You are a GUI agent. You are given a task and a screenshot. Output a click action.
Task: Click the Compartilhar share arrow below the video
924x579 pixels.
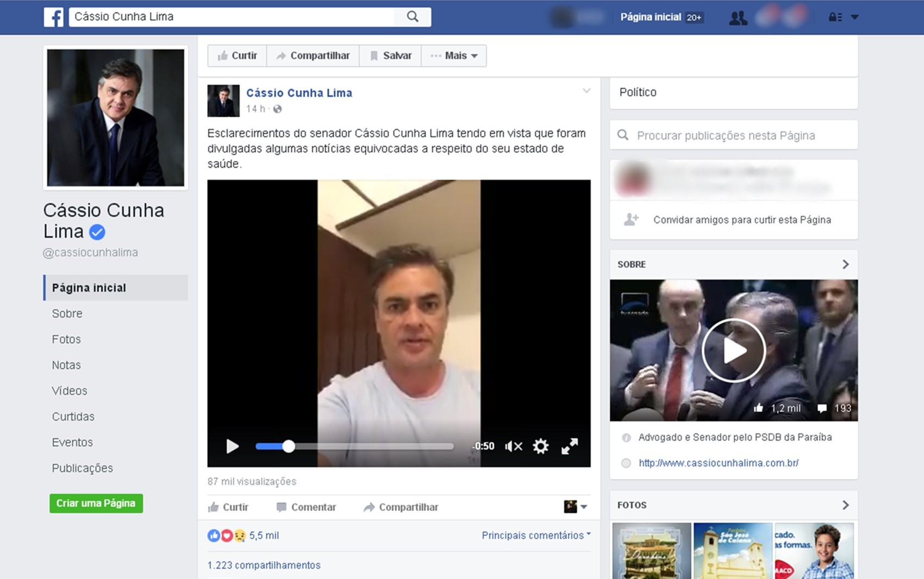370,507
